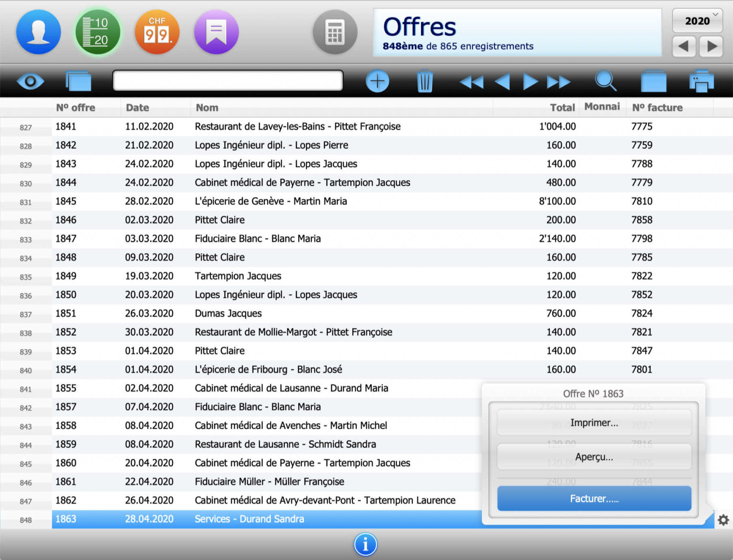Image resolution: width=733 pixels, height=560 pixels.
Task: Click the Facturer button
Action: tap(594, 498)
